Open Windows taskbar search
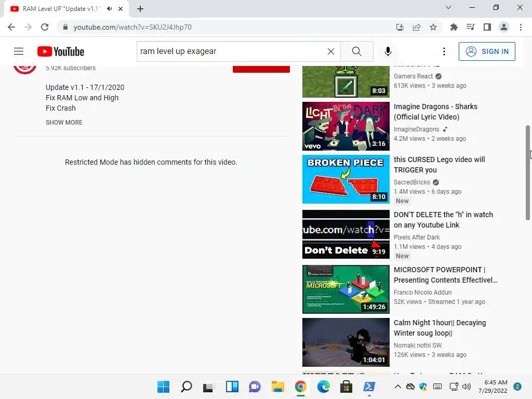 pyautogui.click(x=187, y=387)
